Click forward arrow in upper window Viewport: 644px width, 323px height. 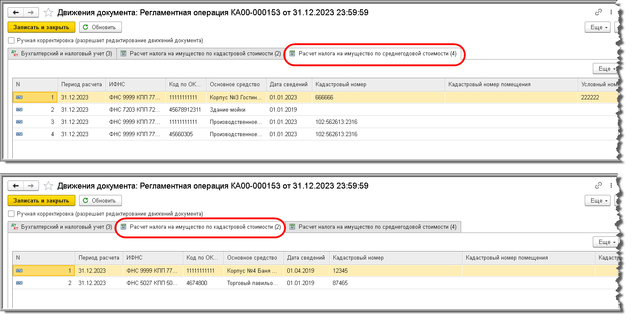coord(31,13)
